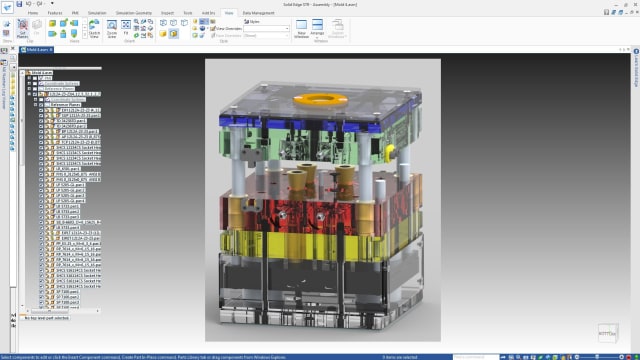Open the PMI ribbon tab
640x360 pixels.
click(76, 13)
